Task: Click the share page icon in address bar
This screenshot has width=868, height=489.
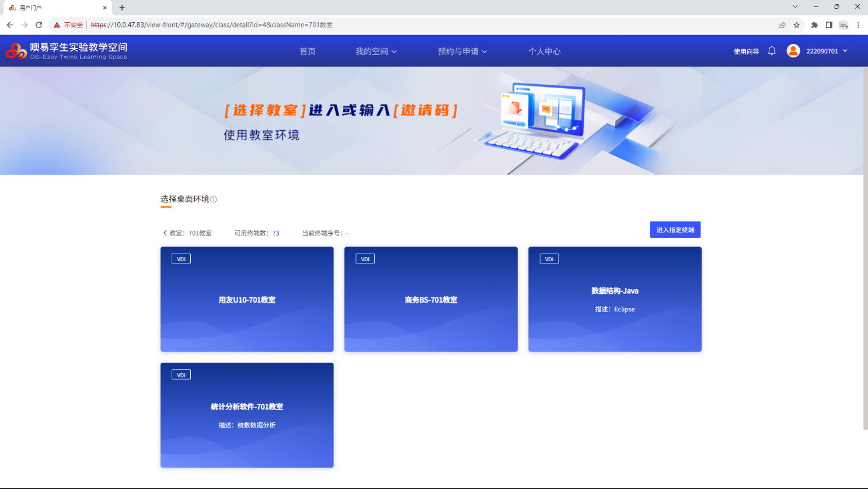Action: coord(782,25)
